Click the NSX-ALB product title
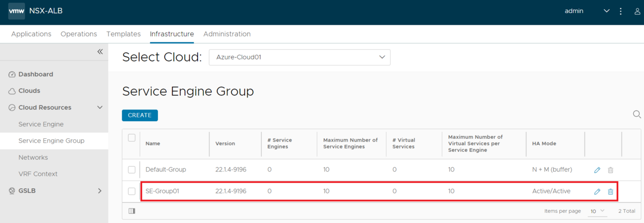This screenshot has width=644, height=223. pos(47,11)
